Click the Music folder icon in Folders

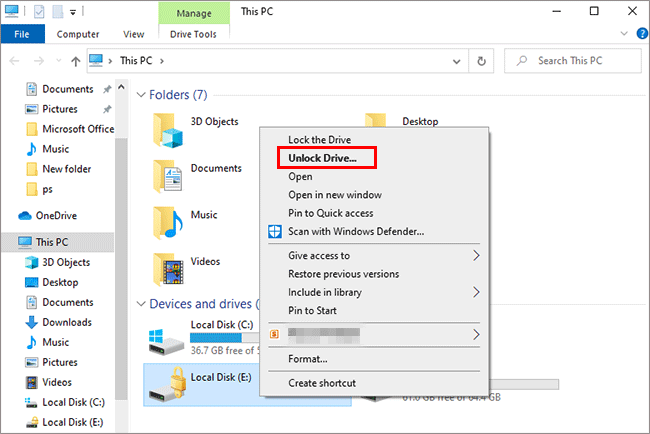point(167,223)
